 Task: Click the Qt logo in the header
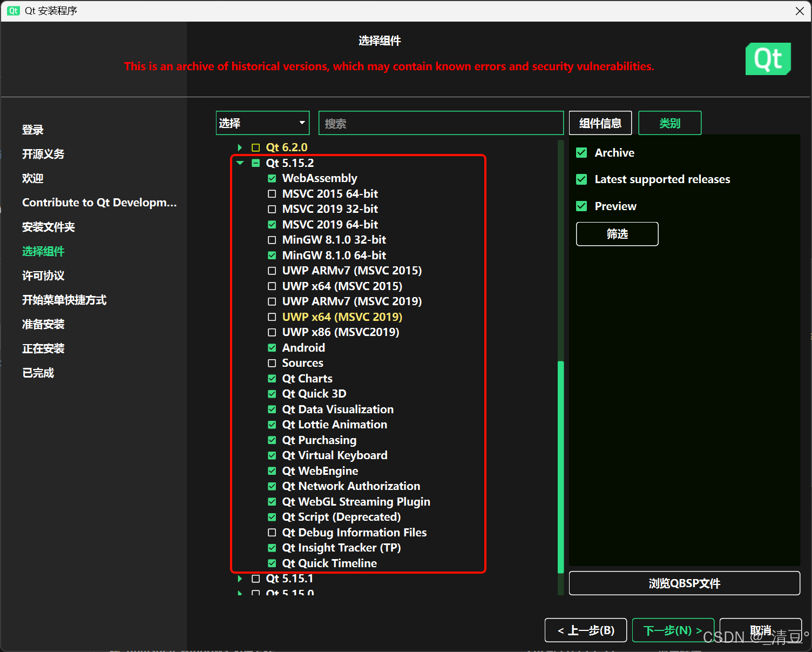(x=768, y=58)
